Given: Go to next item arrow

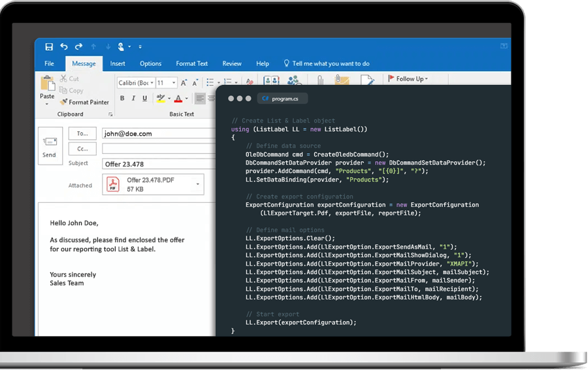Looking at the screenshot, I should pos(108,47).
